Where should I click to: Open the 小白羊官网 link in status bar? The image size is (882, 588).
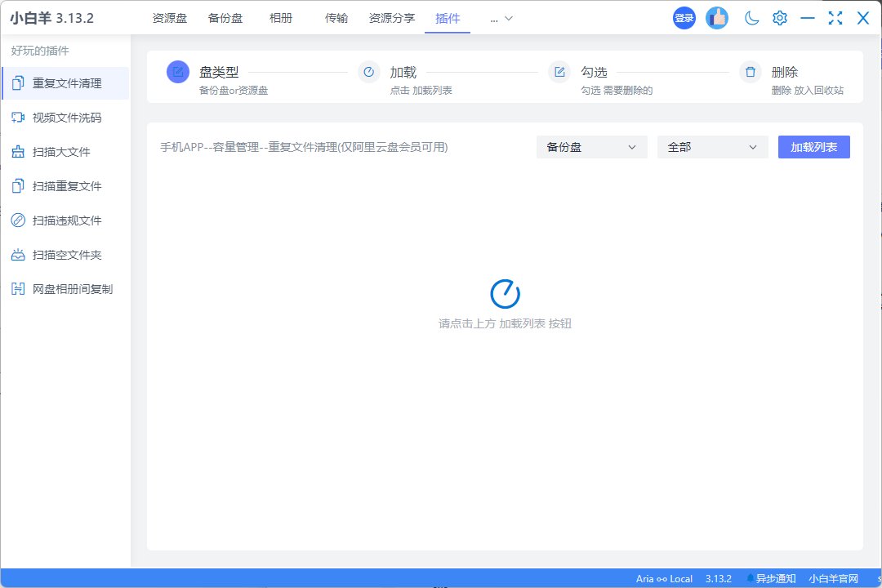[832, 578]
